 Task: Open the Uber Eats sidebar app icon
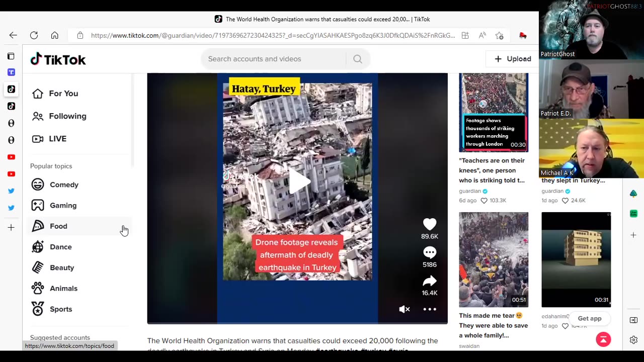633,214
